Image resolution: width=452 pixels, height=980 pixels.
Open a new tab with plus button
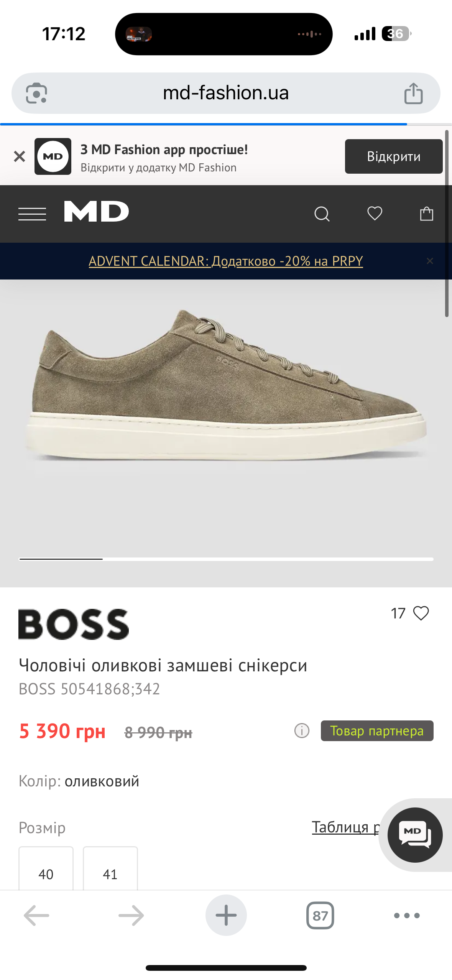pos(226,915)
